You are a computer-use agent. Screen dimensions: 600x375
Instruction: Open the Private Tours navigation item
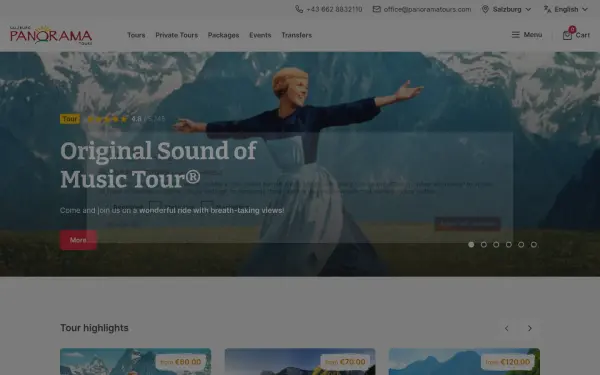[177, 35]
